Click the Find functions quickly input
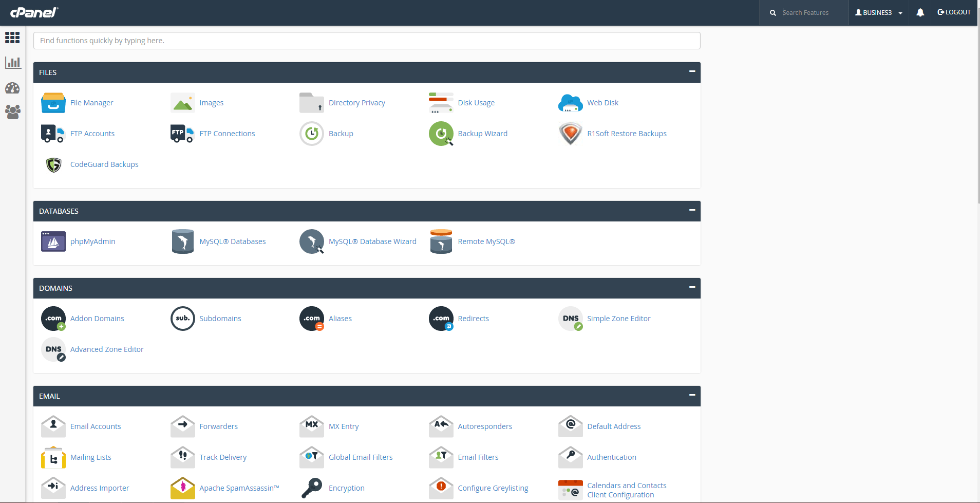Image resolution: width=980 pixels, height=503 pixels. tap(367, 41)
